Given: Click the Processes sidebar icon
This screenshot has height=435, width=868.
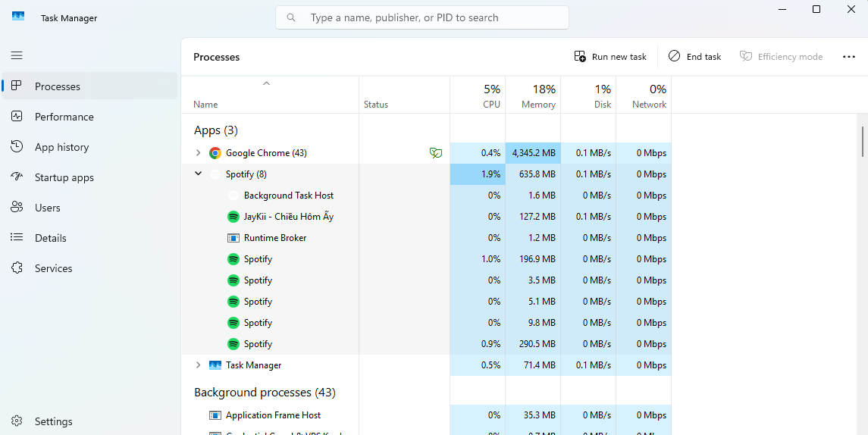Looking at the screenshot, I should (17, 86).
